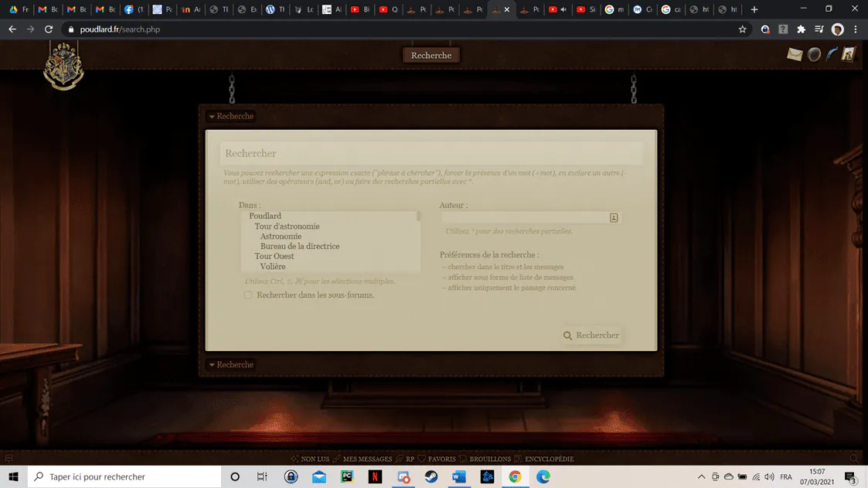Click the Chrome profile avatar
The height and width of the screenshot is (488, 868).
[x=838, y=29]
